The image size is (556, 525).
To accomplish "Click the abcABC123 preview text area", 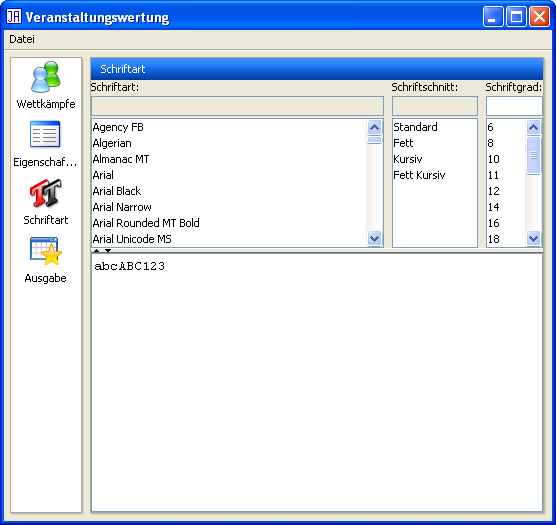I will coord(317,382).
